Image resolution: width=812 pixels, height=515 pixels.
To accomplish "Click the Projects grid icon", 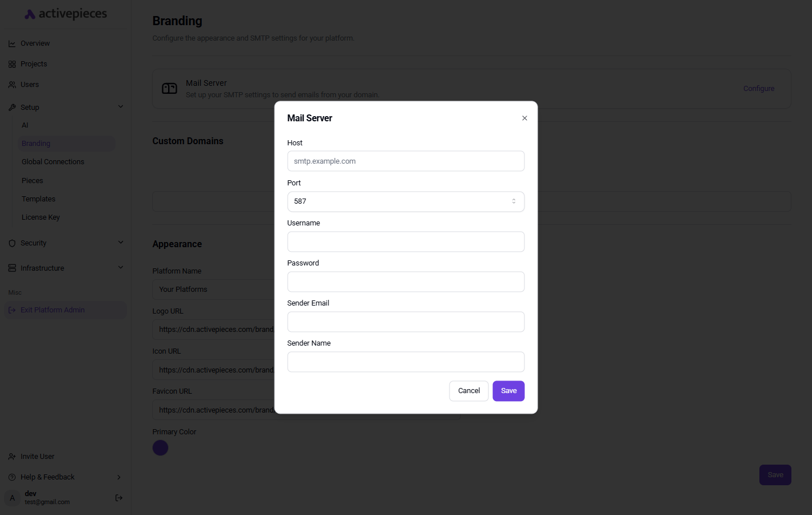I will pos(12,64).
